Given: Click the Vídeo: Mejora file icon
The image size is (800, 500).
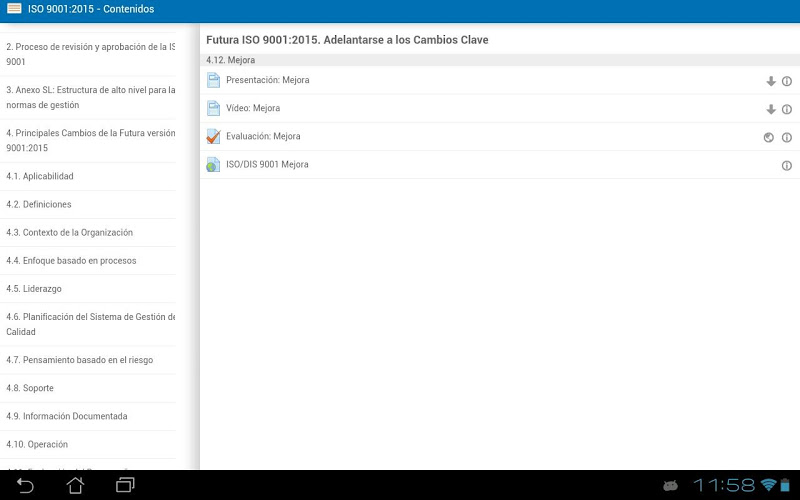Looking at the screenshot, I should coord(213,108).
